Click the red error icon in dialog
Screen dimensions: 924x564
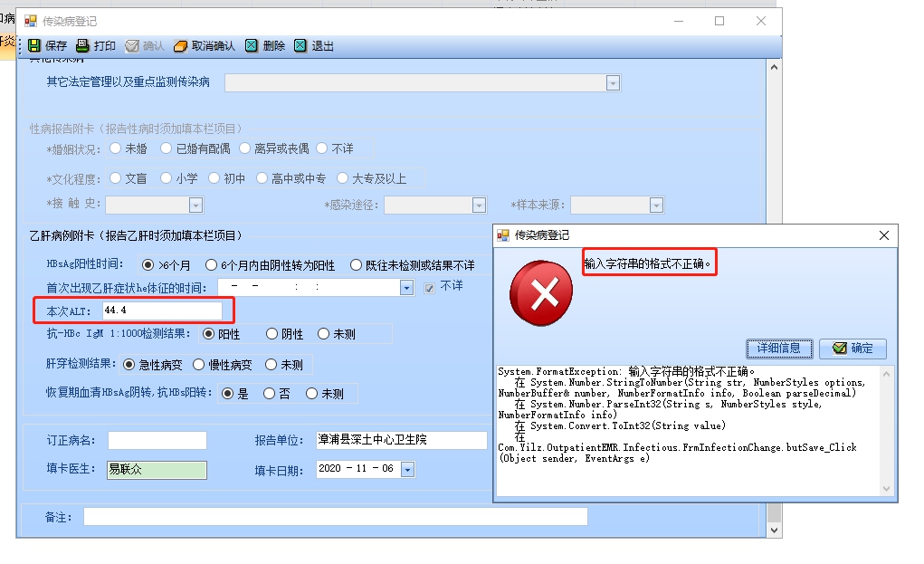tap(541, 293)
